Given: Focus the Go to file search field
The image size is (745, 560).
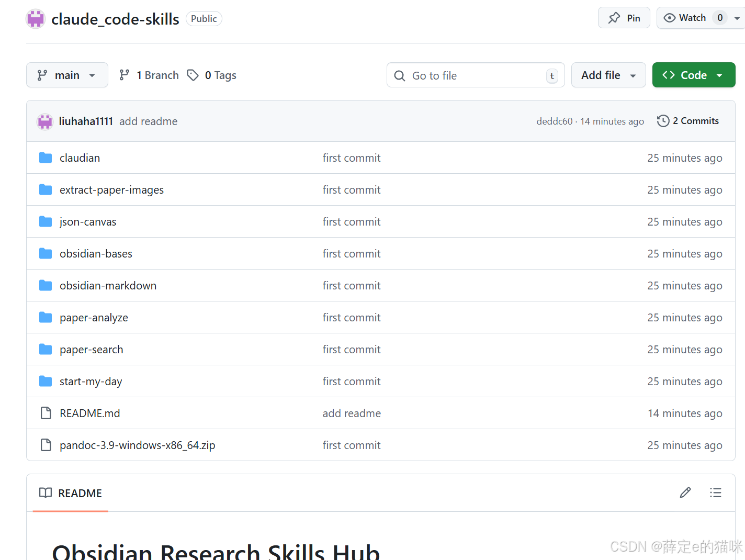Looking at the screenshot, I should point(476,75).
